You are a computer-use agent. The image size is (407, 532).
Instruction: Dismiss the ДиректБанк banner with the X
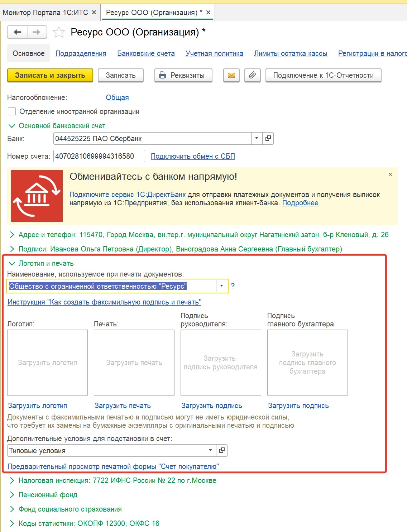pos(391,174)
